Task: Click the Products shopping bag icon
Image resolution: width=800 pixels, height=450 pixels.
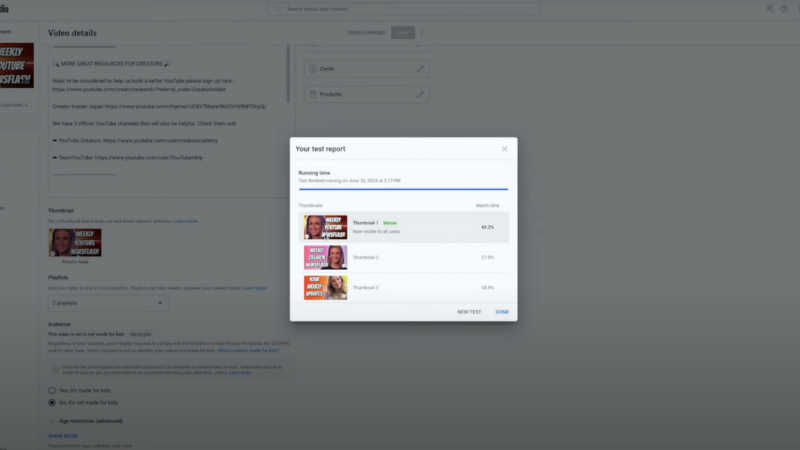Action: [313, 94]
